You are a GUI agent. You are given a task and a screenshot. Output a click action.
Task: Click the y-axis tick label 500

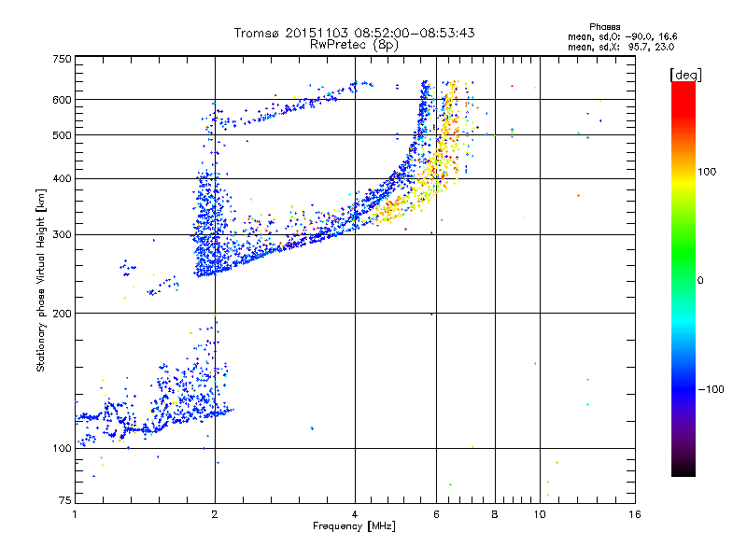pyautogui.click(x=62, y=135)
